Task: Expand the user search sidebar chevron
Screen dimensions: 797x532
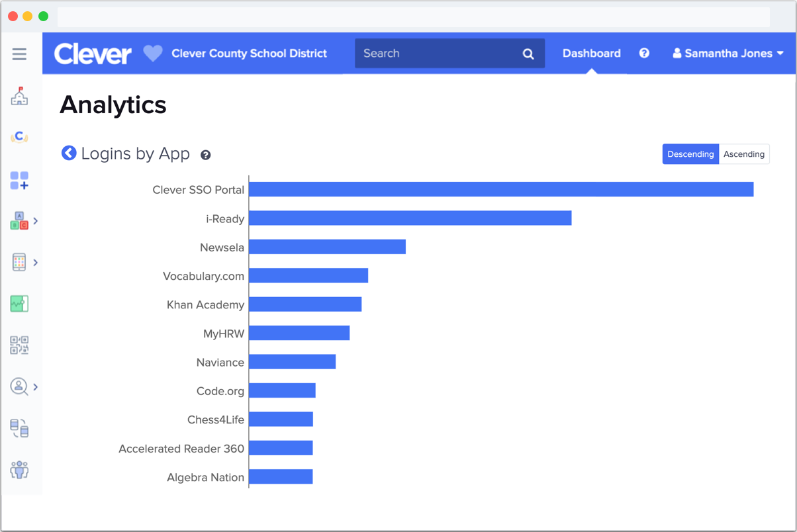Action: [36, 387]
